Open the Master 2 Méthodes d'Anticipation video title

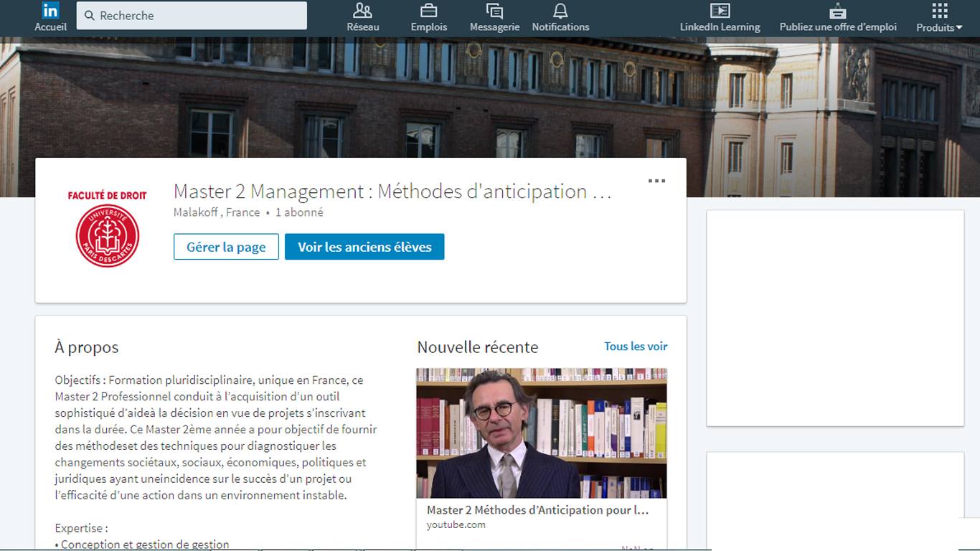537,510
